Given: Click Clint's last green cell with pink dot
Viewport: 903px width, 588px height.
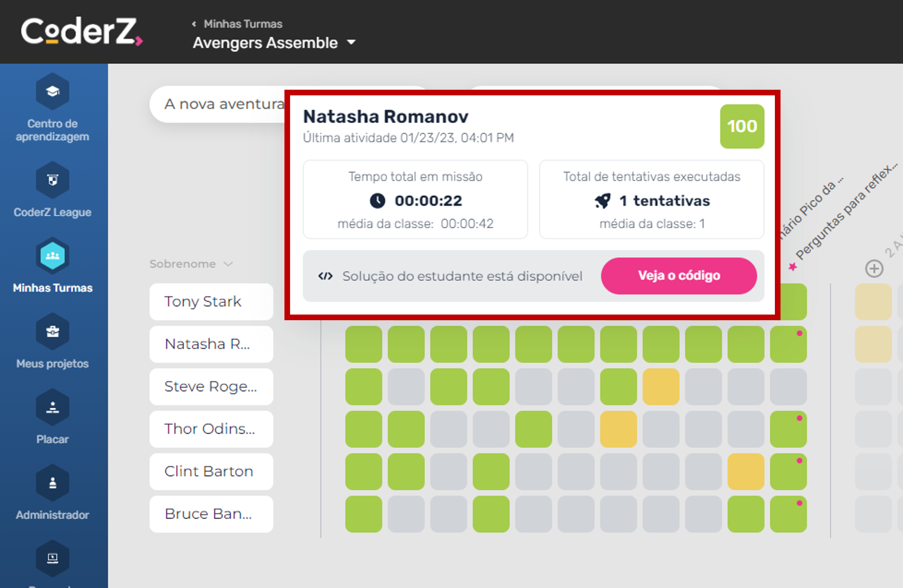Looking at the screenshot, I should pyautogui.click(x=788, y=471).
